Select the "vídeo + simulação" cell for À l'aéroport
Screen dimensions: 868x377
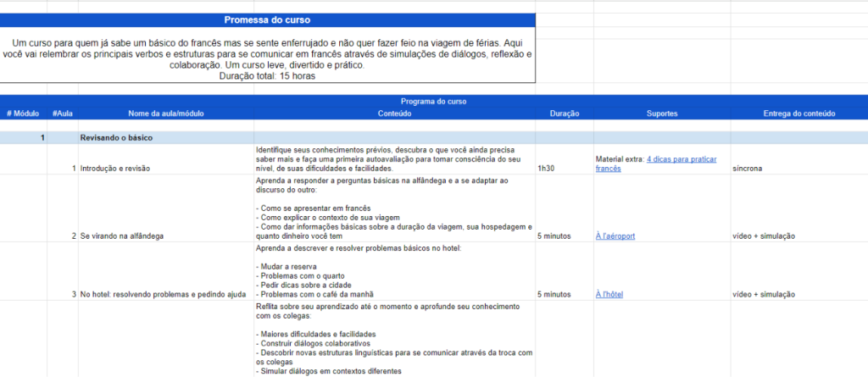765,236
